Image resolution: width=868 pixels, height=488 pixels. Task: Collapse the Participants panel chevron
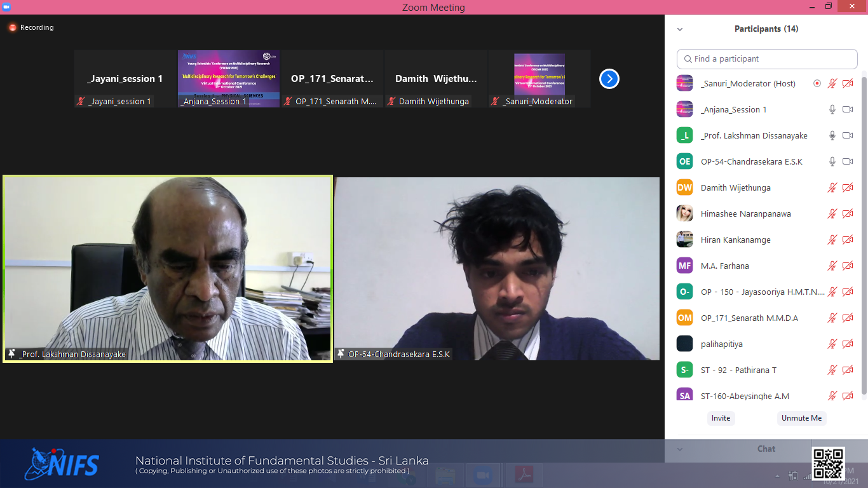[680, 29]
